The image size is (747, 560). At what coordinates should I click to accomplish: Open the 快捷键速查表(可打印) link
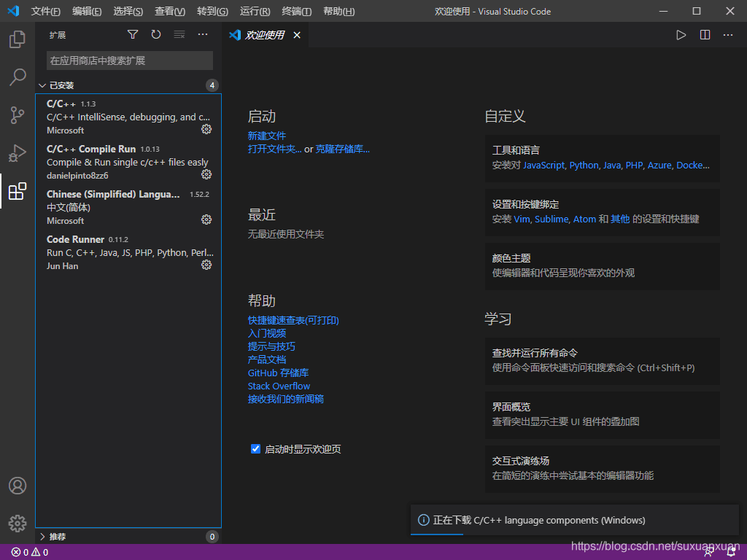pos(293,320)
